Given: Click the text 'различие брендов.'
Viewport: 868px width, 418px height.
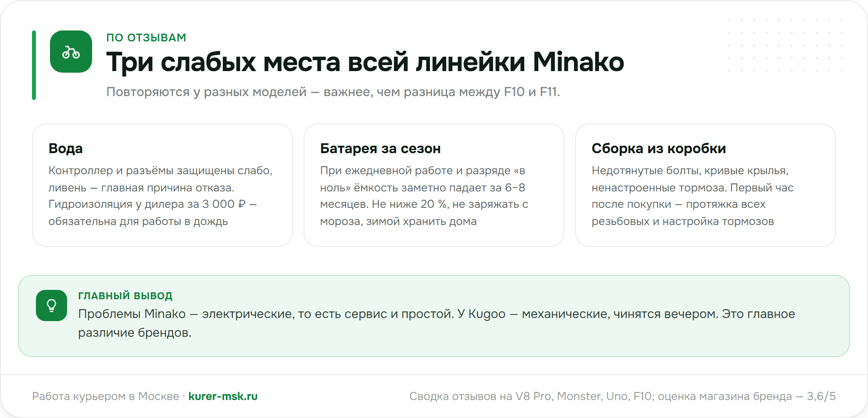Looking at the screenshot, I should click(x=135, y=332).
